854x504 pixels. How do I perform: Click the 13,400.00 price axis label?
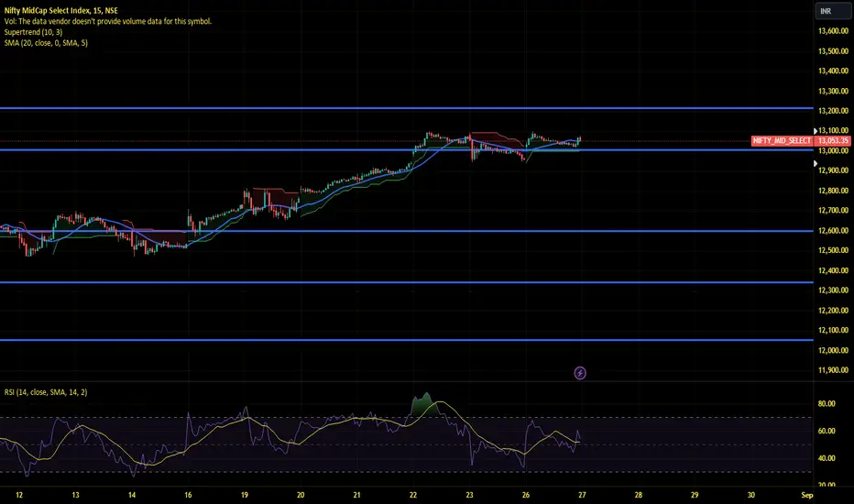coord(833,71)
